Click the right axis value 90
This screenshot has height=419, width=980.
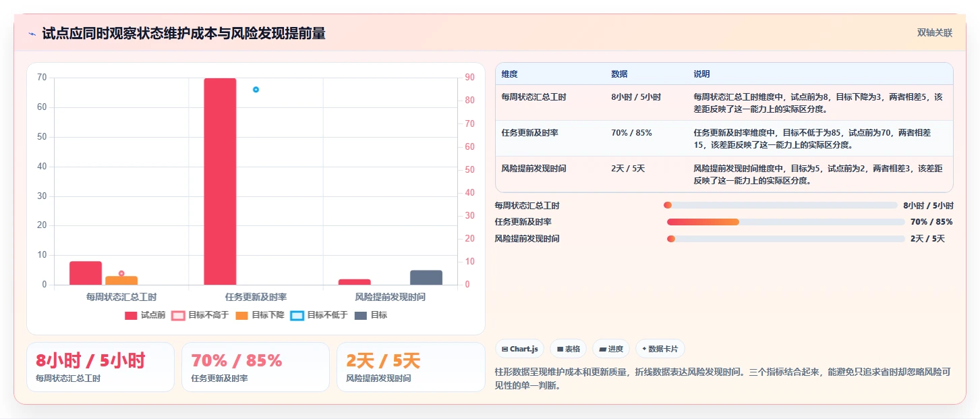[x=470, y=78]
